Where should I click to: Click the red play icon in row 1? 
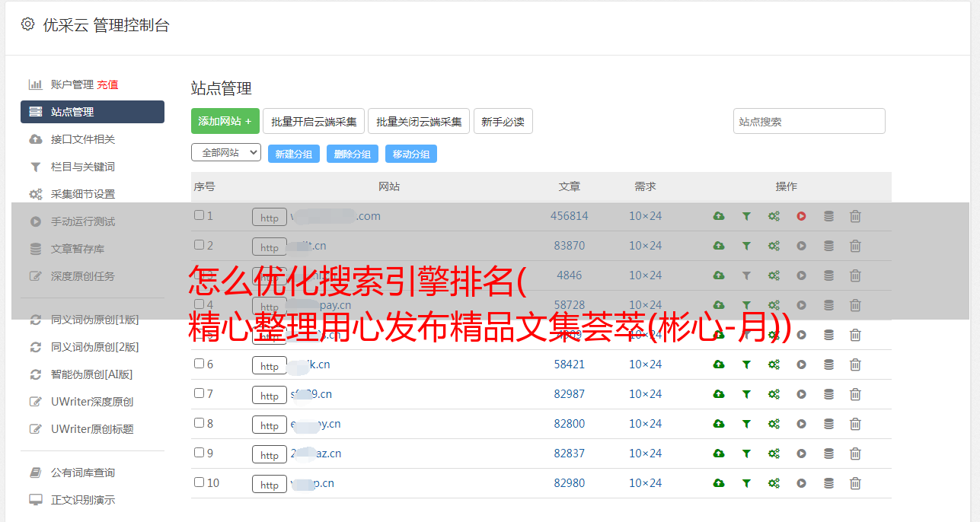[801, 216]
